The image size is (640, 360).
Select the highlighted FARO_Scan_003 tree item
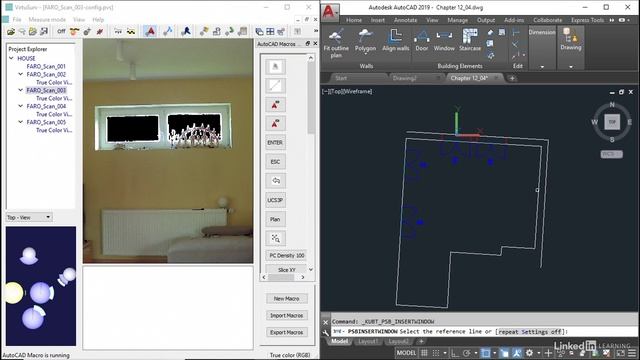[x=46, y=90]
